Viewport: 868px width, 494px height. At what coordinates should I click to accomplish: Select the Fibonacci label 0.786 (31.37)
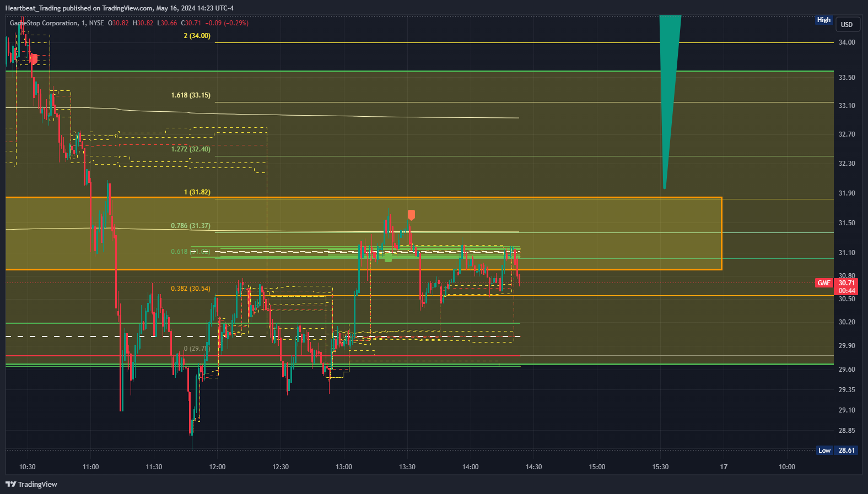pos(191,226)
